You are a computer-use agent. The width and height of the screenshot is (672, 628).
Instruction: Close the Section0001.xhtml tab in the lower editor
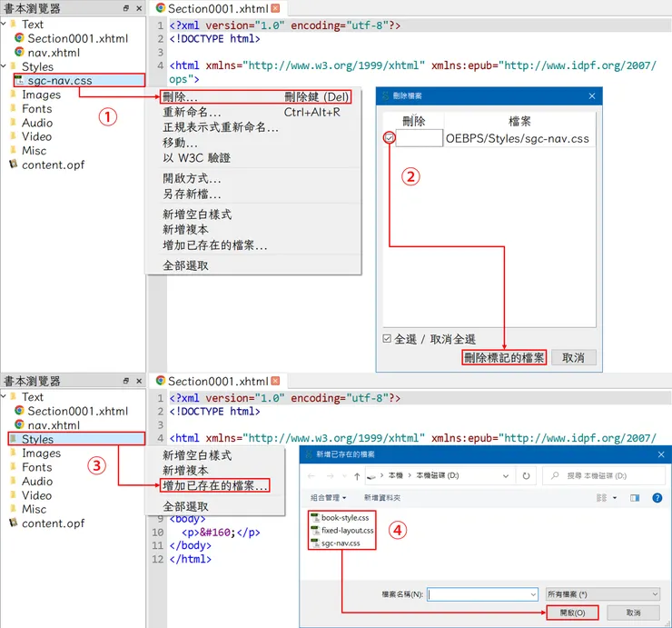click(275, 381)
